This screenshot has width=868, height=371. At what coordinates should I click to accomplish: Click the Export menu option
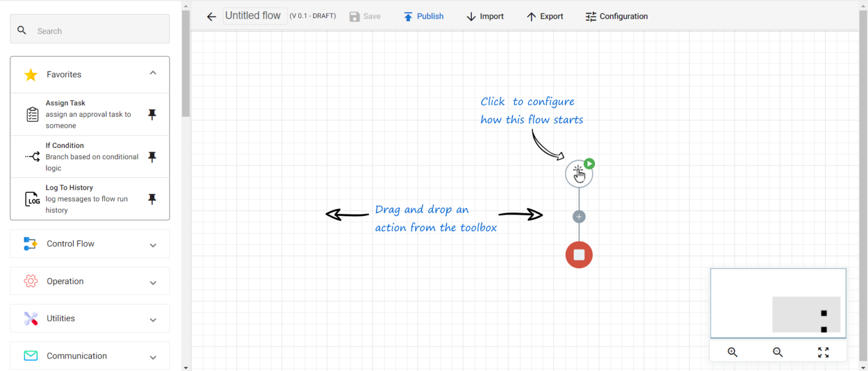(544, 16)
